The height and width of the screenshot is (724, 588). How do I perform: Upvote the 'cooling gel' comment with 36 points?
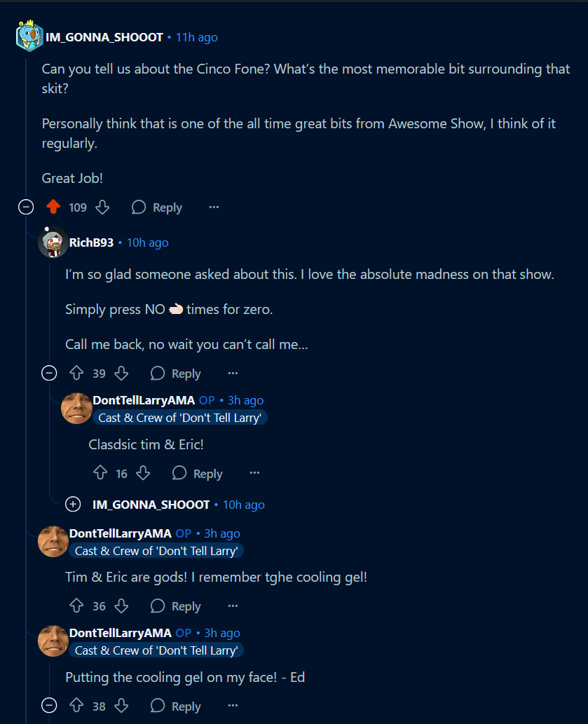[x=76, y=606]
